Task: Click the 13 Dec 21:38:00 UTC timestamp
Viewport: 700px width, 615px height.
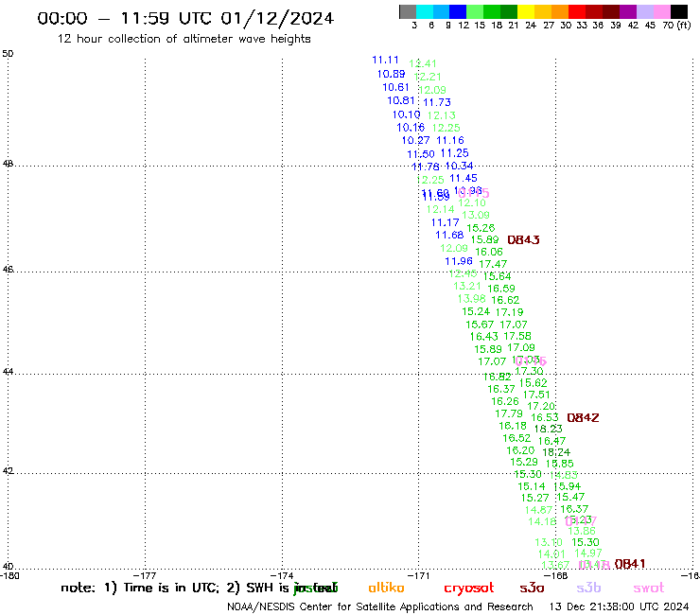Action: click(620, 606)
